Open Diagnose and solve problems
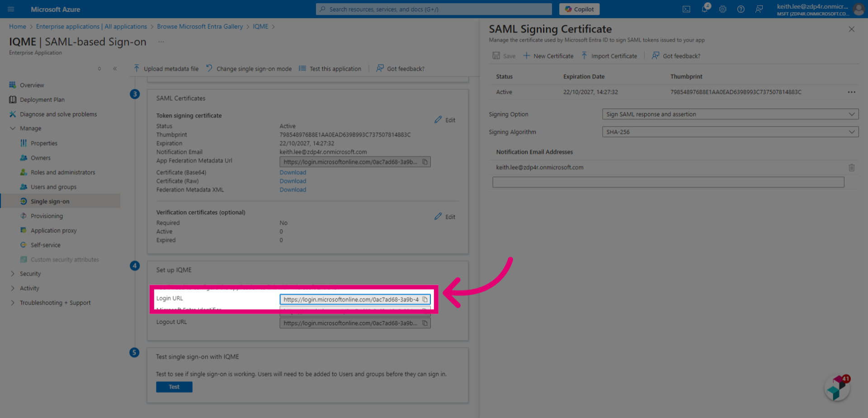The width and height of the screenshot is (868, 418). pyautogui.click(x=58, y=114)
